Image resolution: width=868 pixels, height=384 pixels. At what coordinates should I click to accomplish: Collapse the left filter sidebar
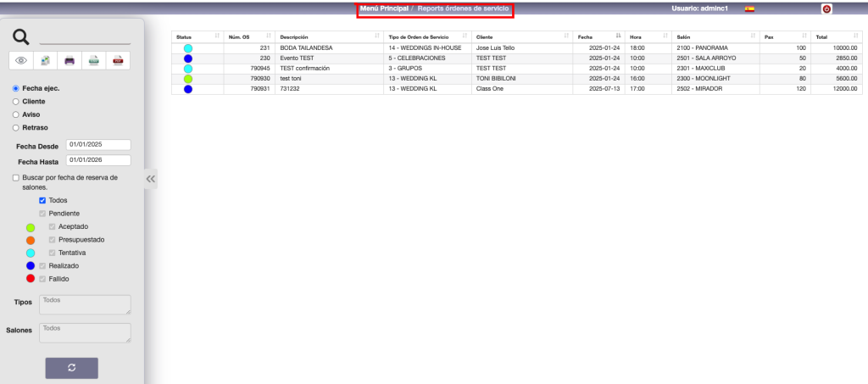(151, 179)
